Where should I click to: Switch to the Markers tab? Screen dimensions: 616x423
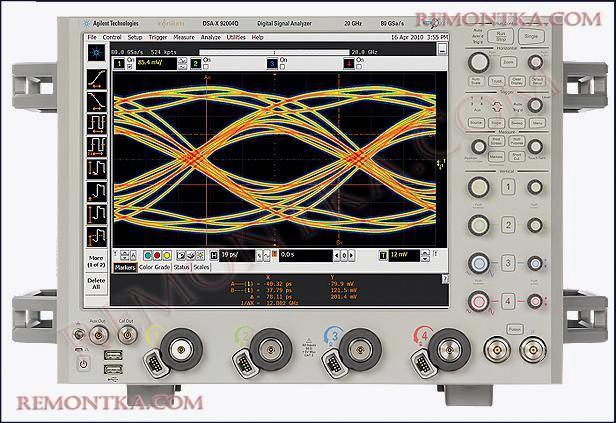click(x=125, y=267)
